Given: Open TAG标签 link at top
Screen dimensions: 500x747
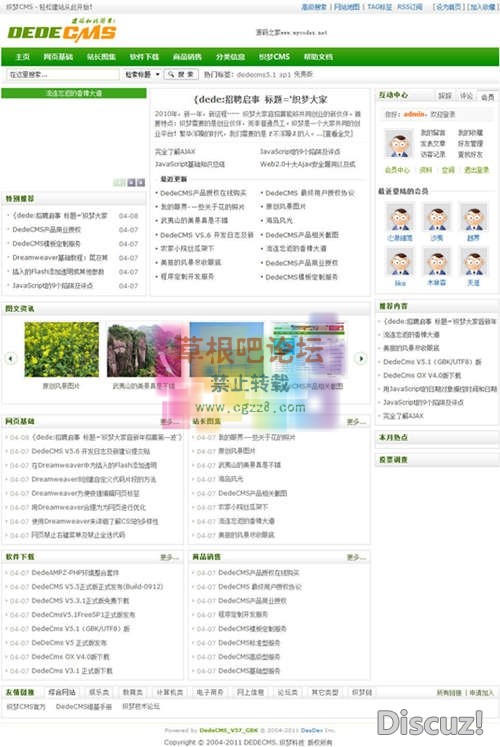Looking at the screenshot, I should (380, 7).
